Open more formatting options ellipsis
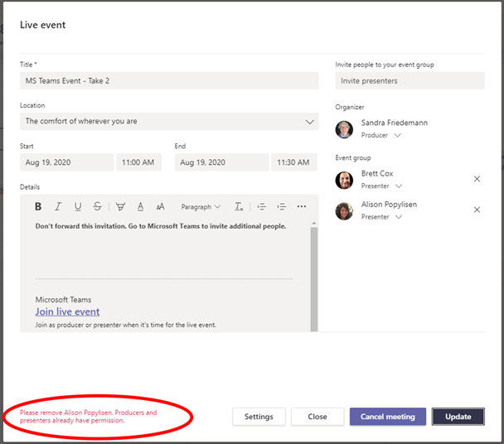The image size is (504, 444). 302,206
